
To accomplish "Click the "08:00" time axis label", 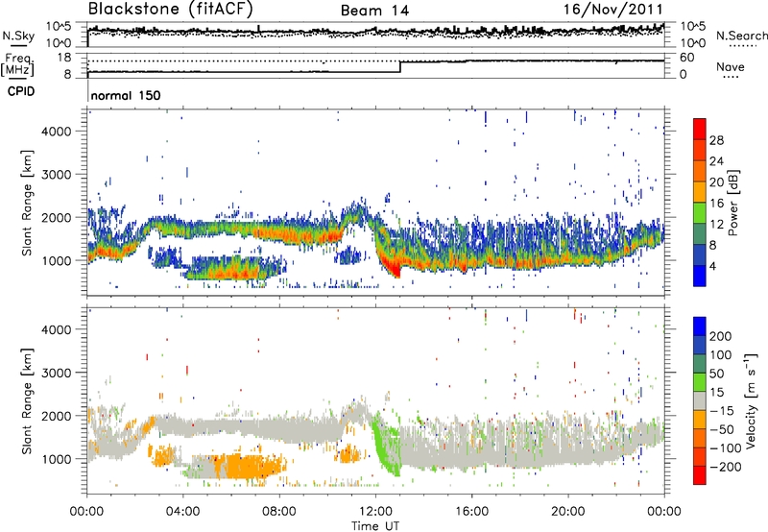I will [279, 512].
